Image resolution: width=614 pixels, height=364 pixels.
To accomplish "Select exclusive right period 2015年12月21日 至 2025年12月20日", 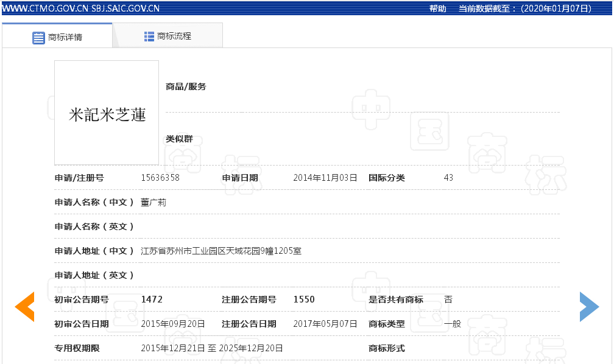I will click(212, 348).
